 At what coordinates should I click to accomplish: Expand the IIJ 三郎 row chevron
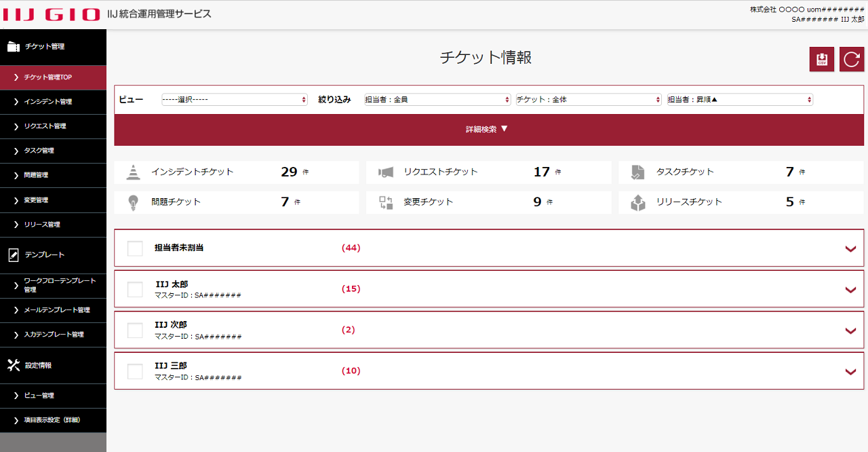pyautogui.click(x=851, y=372)
